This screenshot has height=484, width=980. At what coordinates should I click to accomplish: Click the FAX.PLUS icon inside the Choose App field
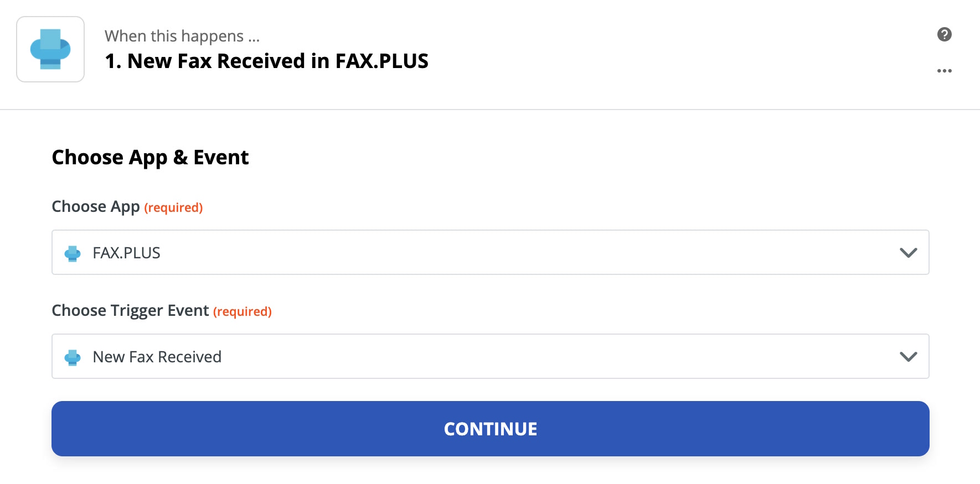point(73,253)
